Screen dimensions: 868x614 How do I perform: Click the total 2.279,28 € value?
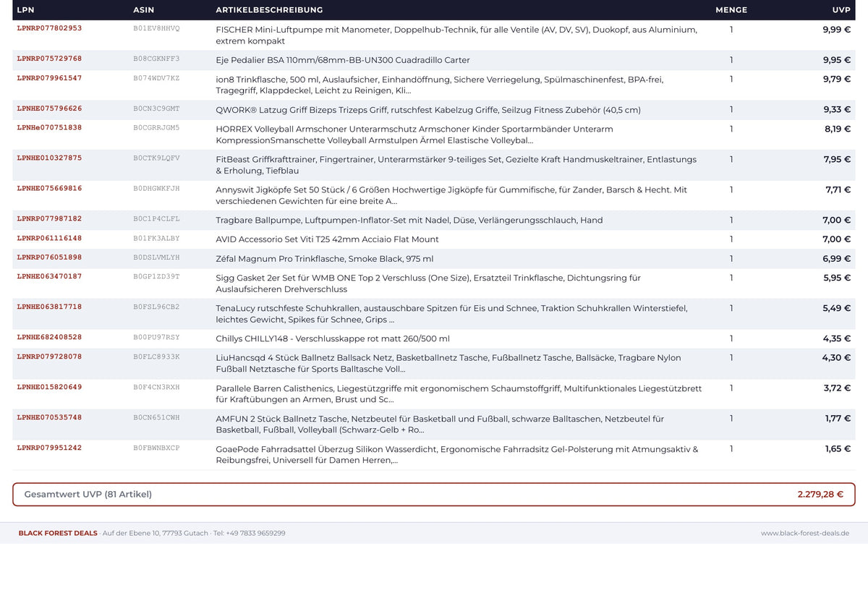[820, 495]
